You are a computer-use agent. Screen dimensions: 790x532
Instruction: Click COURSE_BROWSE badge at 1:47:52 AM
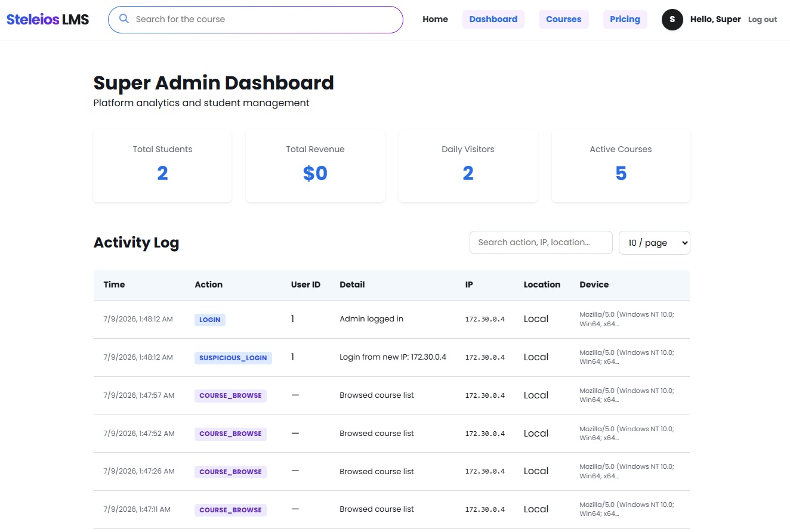click(x=230, y=434)
